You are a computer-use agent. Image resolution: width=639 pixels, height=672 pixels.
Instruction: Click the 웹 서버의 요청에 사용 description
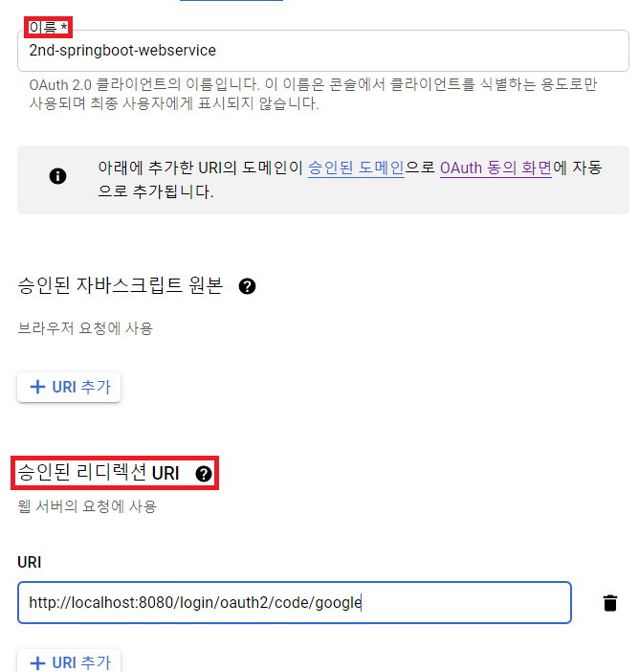(87, 506)
